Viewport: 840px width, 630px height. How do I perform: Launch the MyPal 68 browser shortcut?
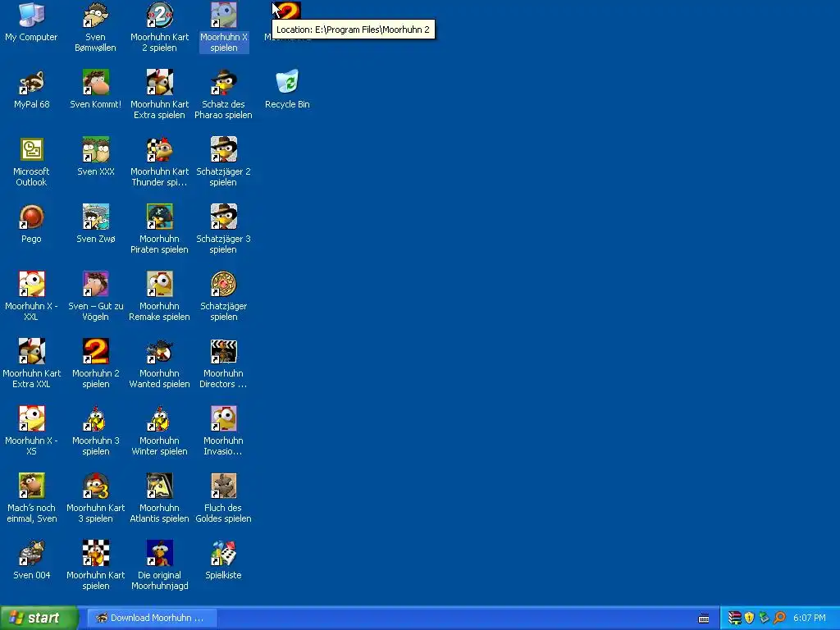click(31, 83)
